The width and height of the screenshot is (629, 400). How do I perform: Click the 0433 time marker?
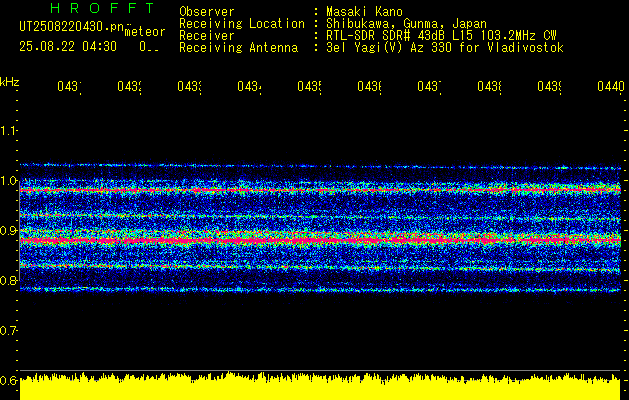click(189, 86)
